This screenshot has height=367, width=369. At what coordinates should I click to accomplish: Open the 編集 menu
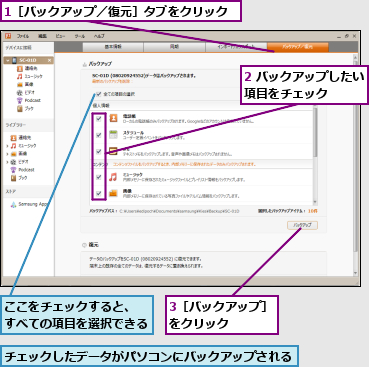(x=42, y=36)
